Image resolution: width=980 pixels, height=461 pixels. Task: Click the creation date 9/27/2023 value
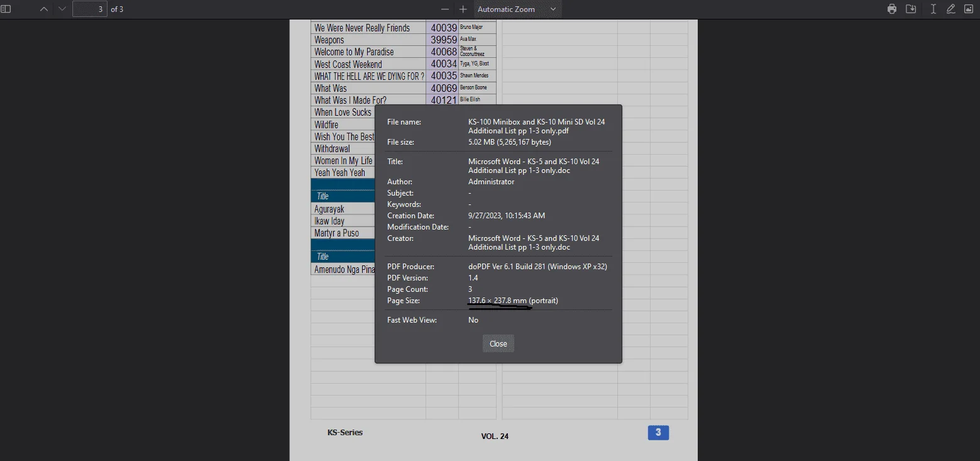(507, 216)
